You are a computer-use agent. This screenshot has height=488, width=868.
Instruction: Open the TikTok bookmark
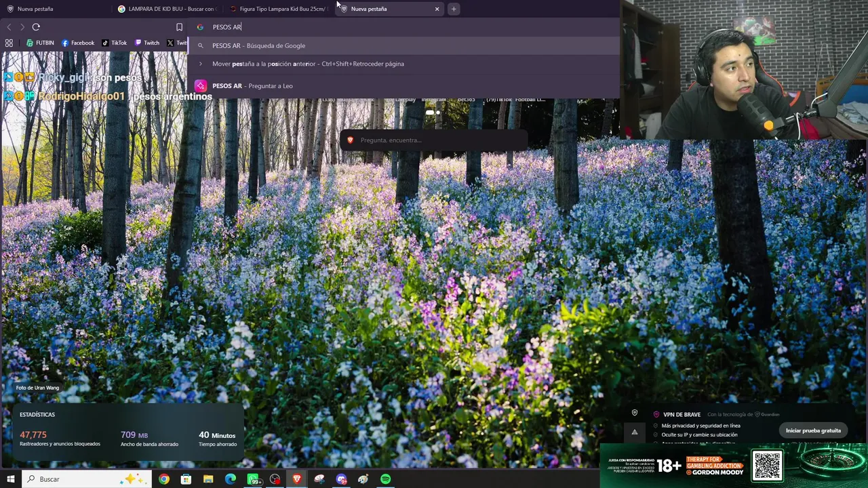[x=115, y=43]
